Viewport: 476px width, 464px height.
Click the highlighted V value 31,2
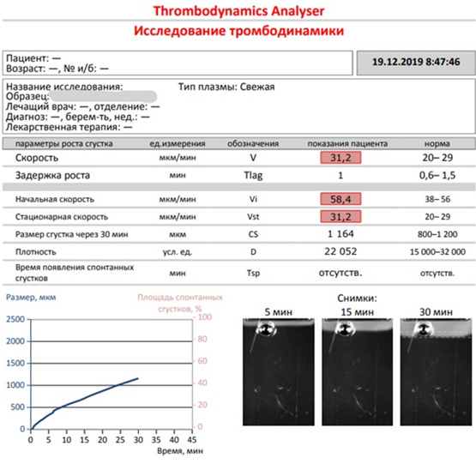pyautogui.click(x=340, y=158)
